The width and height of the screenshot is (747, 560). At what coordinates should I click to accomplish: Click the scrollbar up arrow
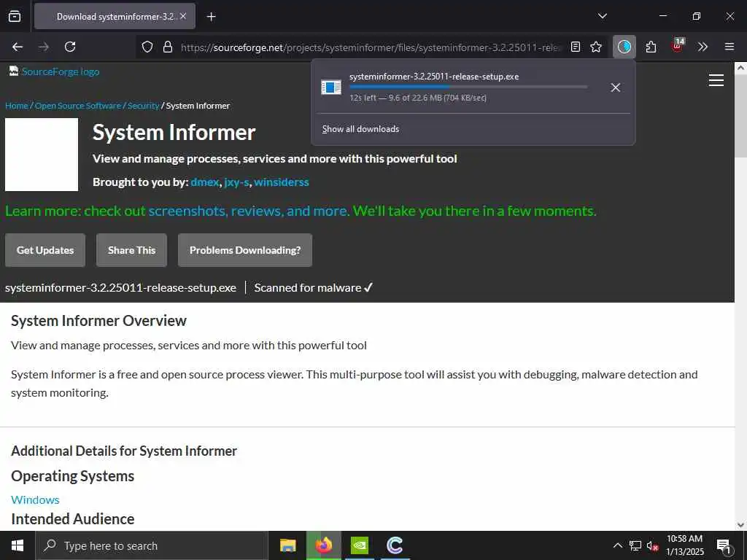[x=740, y=68]
